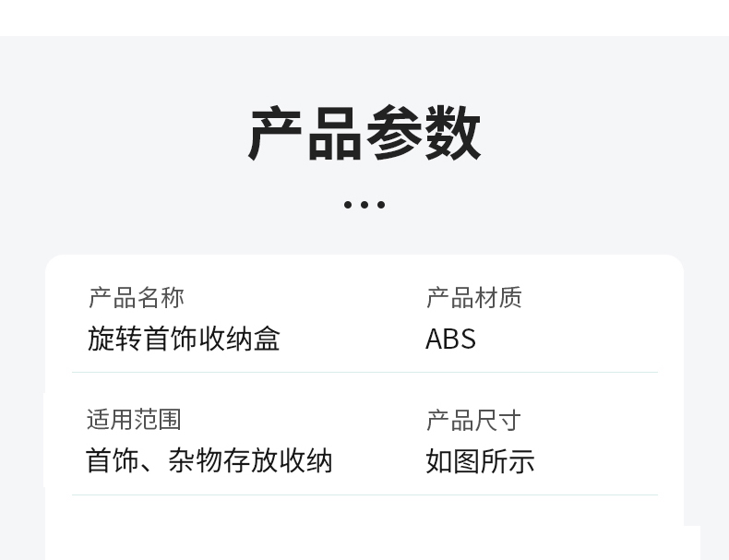Click the 旋转首饰收纳盒 product name text
Image resolution: width=729 pixels, height=560 pixels.
coord(184,339)
